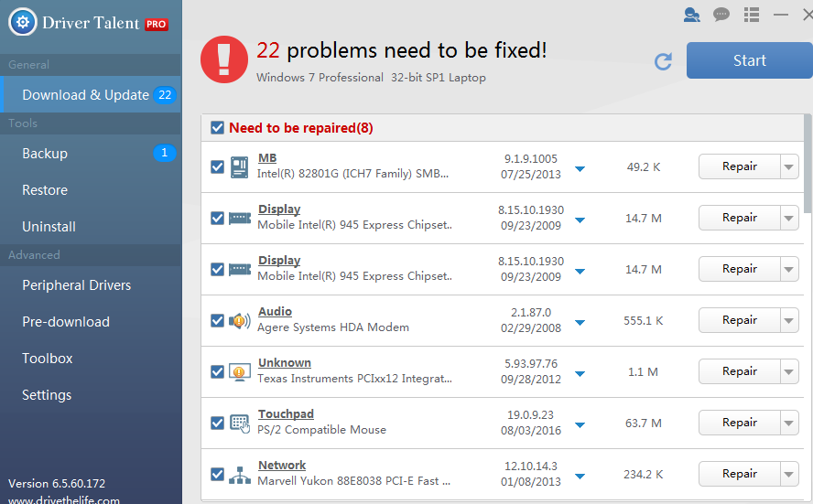Uncheck the first Display driver checkbox
The image size is (813, 504).
click(x=217, y=218)
